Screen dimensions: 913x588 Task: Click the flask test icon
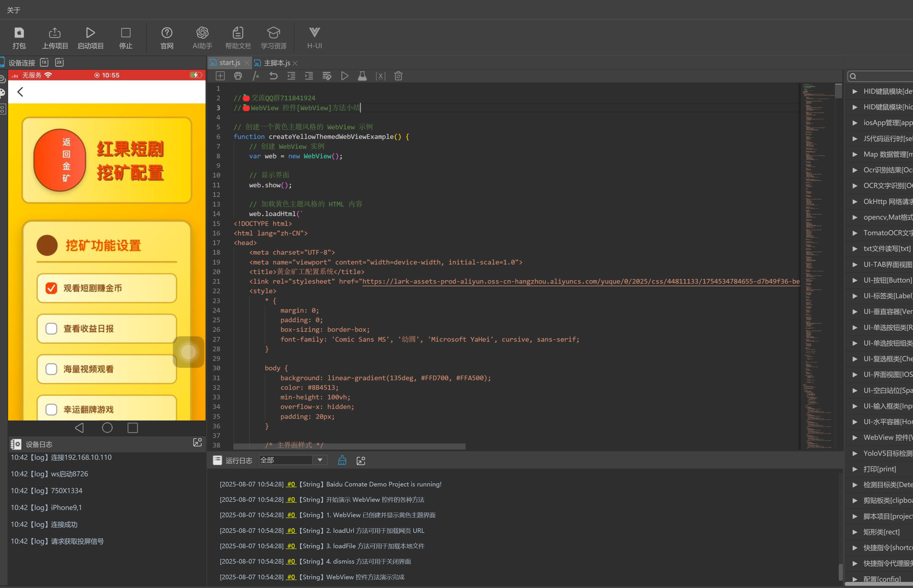(362, 76)
